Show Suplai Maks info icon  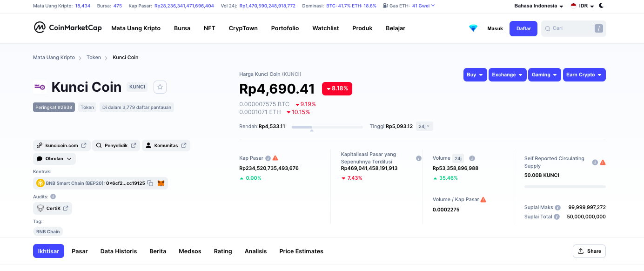(x=557, y=208)
